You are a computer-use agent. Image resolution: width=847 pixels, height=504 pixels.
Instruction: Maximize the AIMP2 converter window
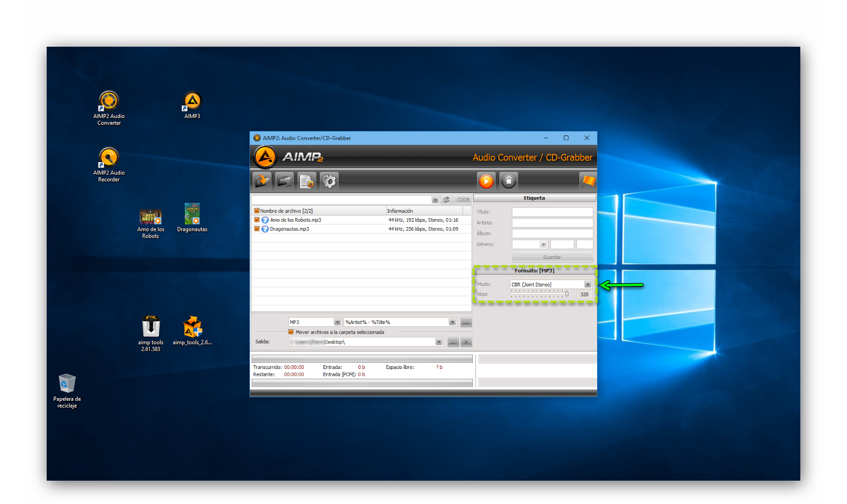pyautogui.click(x=566, y=138)
